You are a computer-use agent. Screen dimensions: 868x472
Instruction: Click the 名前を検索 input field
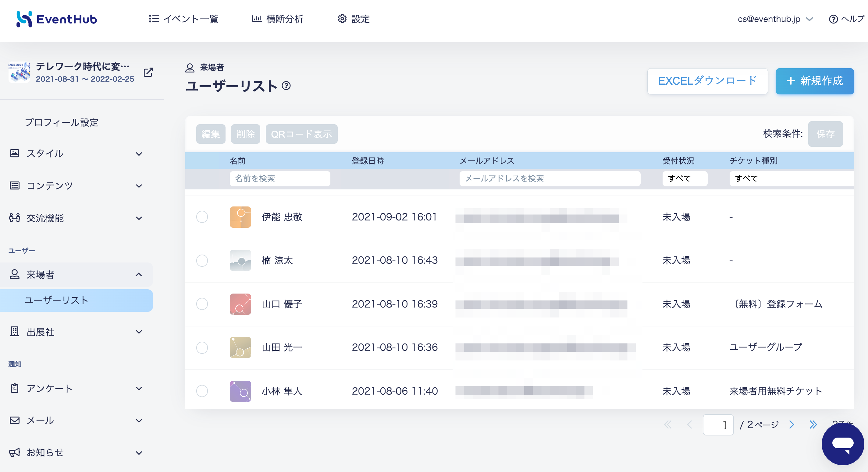click(x=280, y=178)
